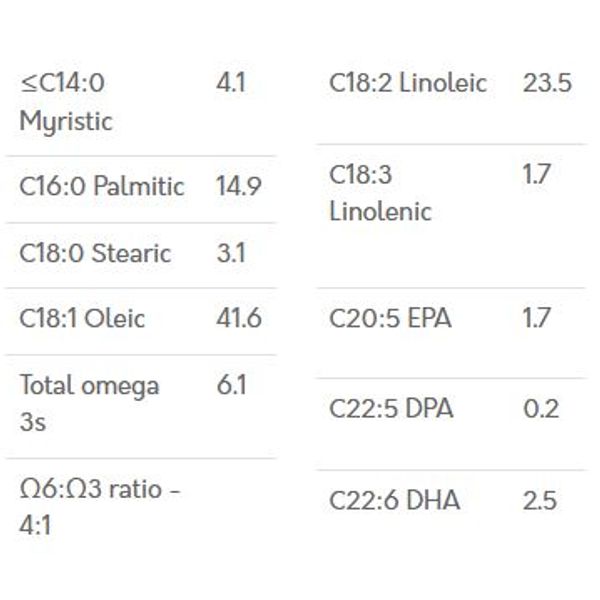Select the Total omega 3s value 6.1

coord(231,385)
